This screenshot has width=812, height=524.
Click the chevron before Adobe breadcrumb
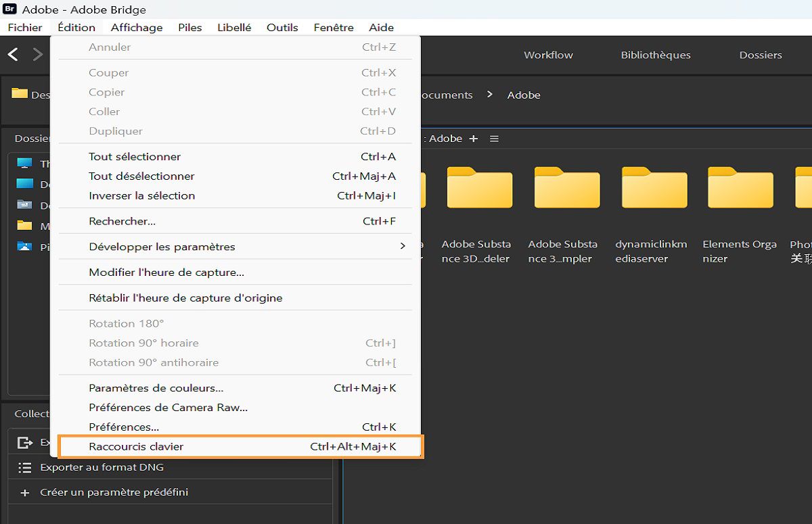(490, 95)
